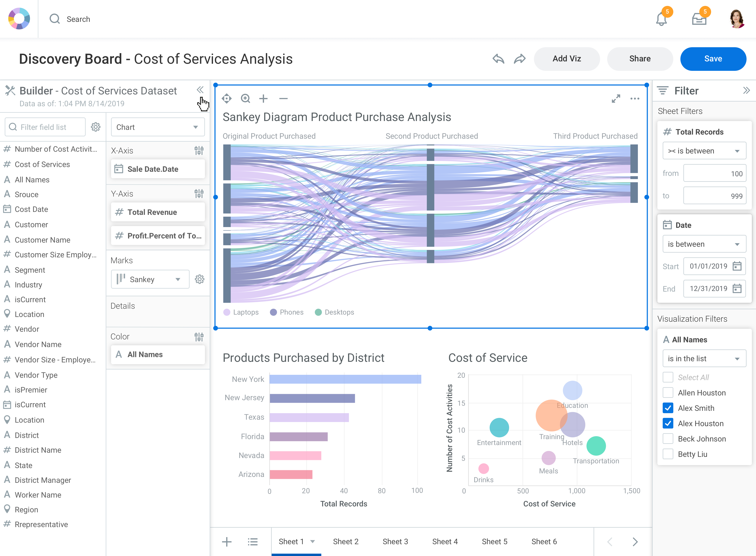Open Marks settings gear icon
The width and height of the screenshot is (756, 556).
tap(199, 279)
